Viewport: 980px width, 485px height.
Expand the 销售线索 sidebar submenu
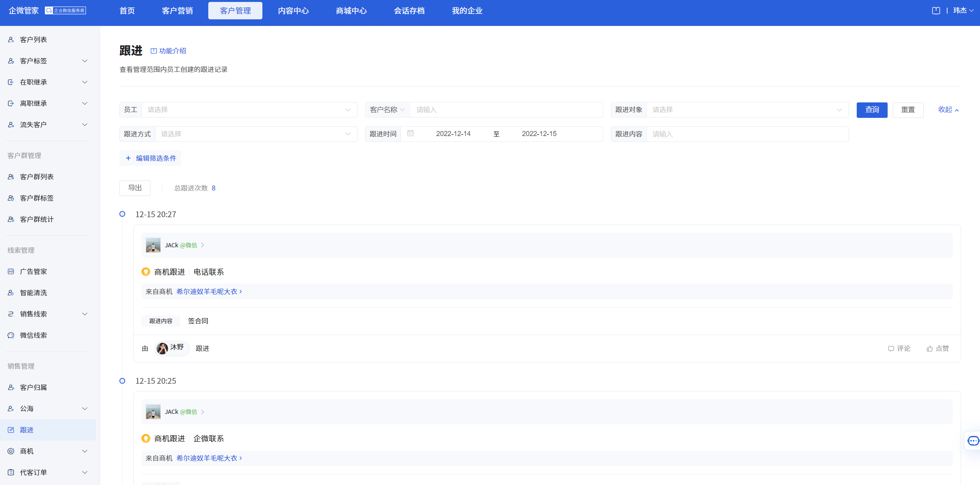coord(85,314)
